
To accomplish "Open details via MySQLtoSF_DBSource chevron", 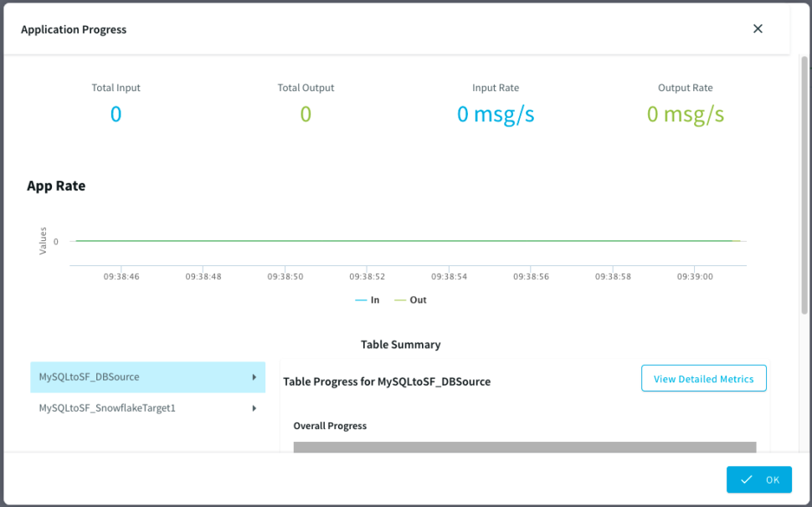I will pos(254,376).
